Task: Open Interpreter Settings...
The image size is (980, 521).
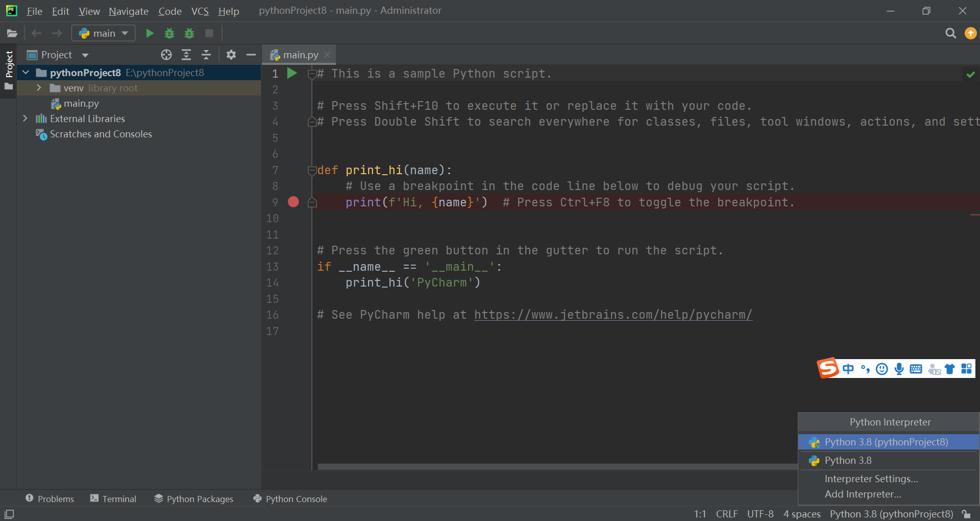Action: (888, 479)
